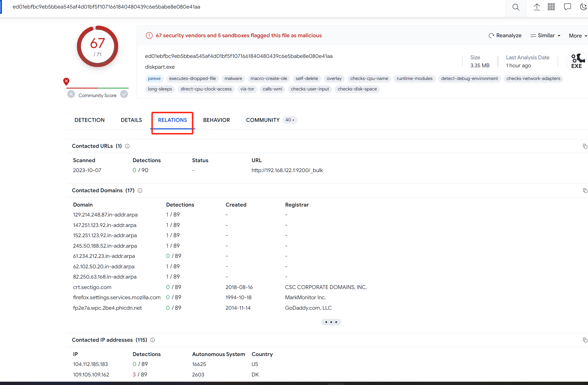Click the red community score marker pin
588x385 pixels.
tap(66, 81)
